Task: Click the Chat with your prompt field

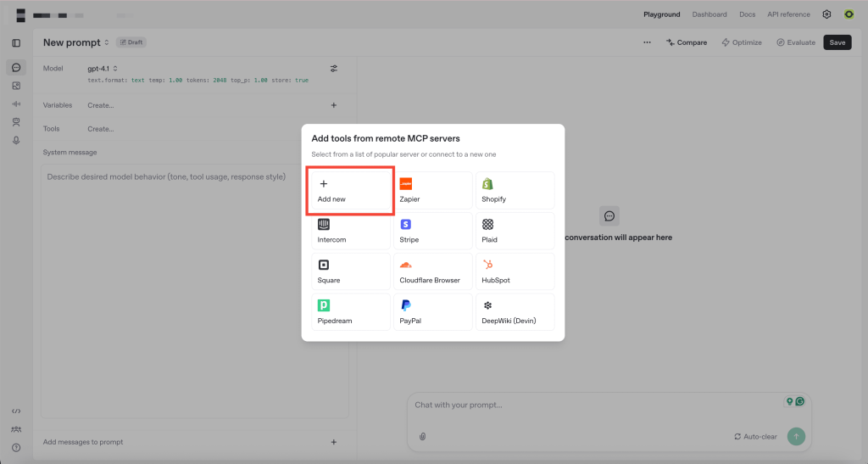Action: (593, 405)
